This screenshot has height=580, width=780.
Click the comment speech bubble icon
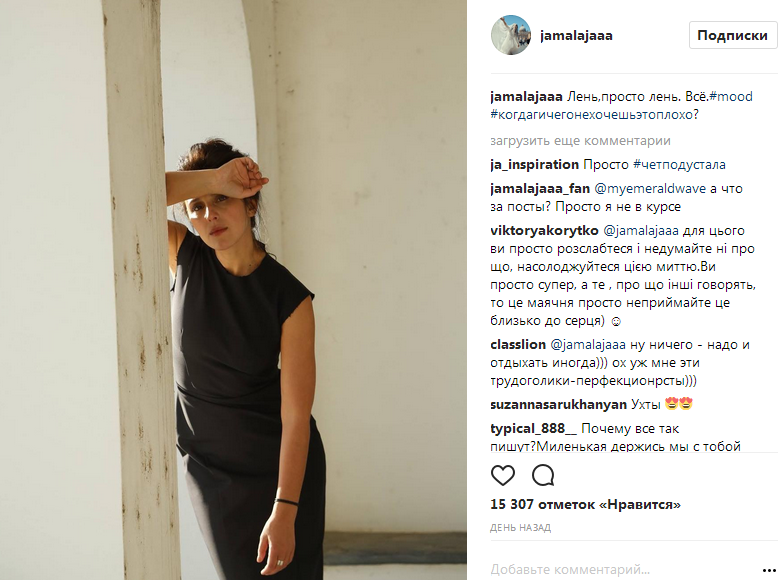point(543,476)
